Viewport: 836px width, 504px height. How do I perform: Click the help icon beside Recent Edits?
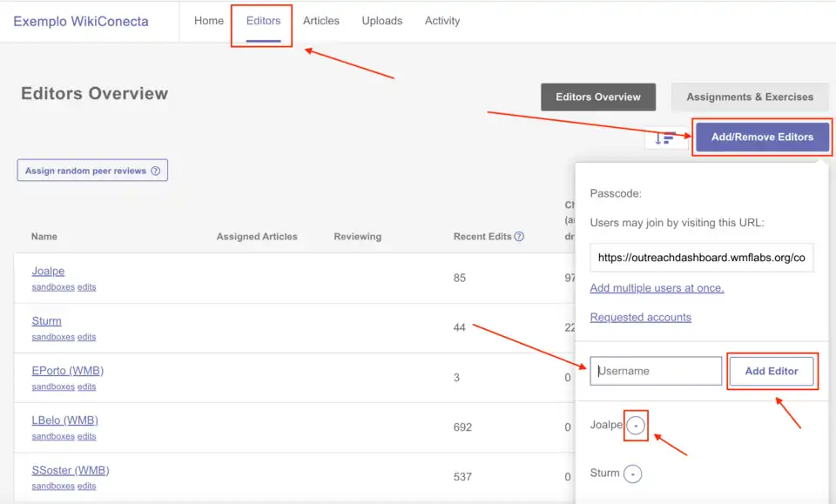click(x=519, y=236)
